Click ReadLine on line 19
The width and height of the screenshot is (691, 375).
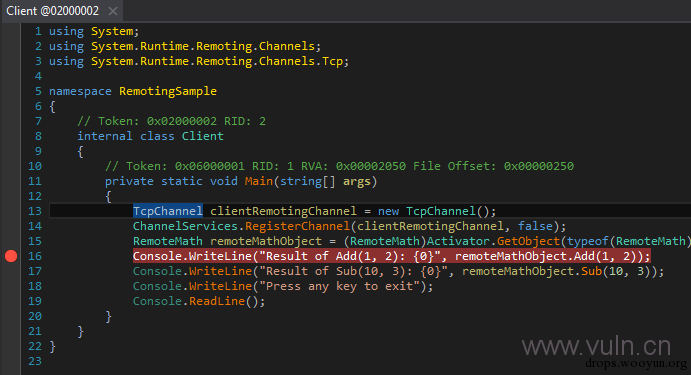[217, 301]
